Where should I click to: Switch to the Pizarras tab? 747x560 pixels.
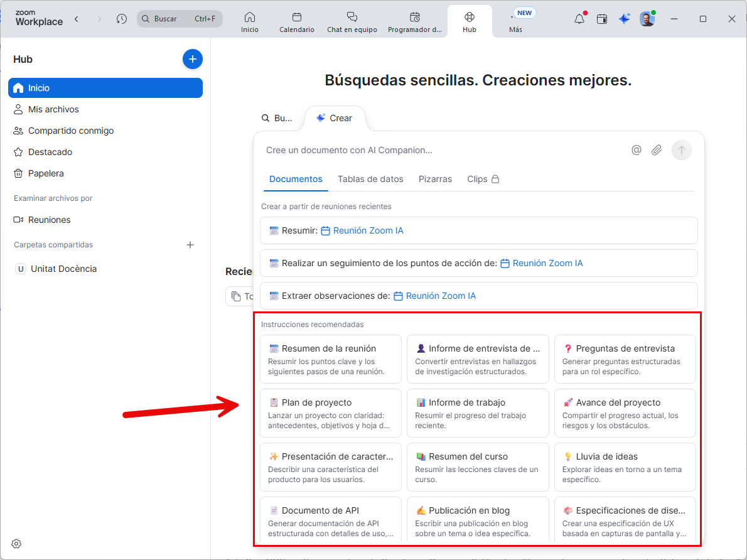pyautogui.click(x=435, y=179)
